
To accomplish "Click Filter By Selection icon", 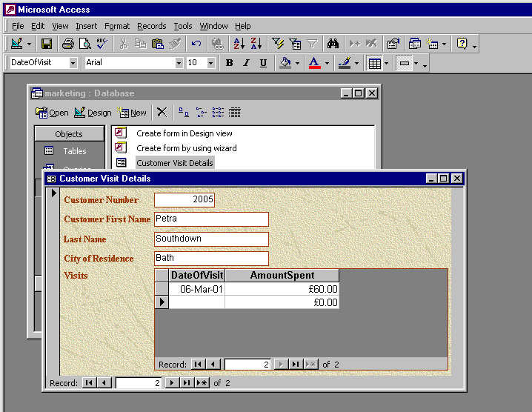I will coord(278,44).
